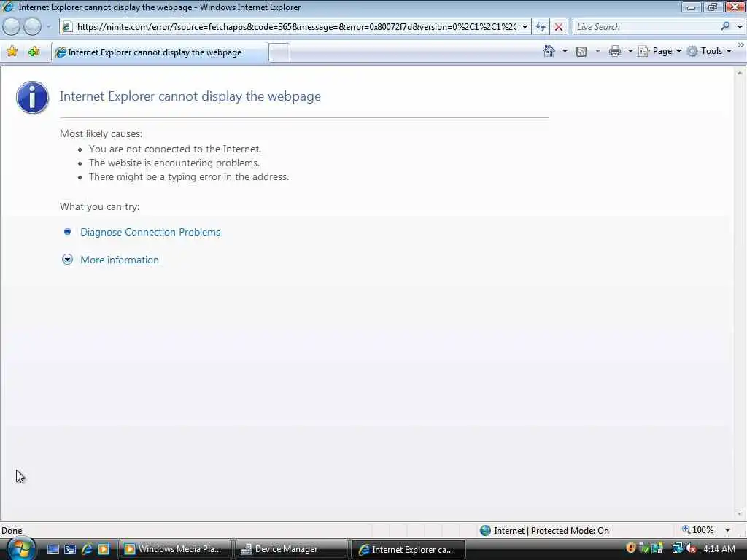The image size is (747, 560).
Task: Expand More information arrow circle icon
Action: tap(68, 260)
